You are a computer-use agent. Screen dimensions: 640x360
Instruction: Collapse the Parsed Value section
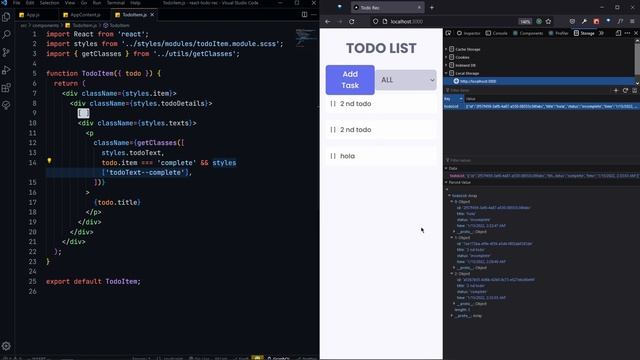click(446, 182)
